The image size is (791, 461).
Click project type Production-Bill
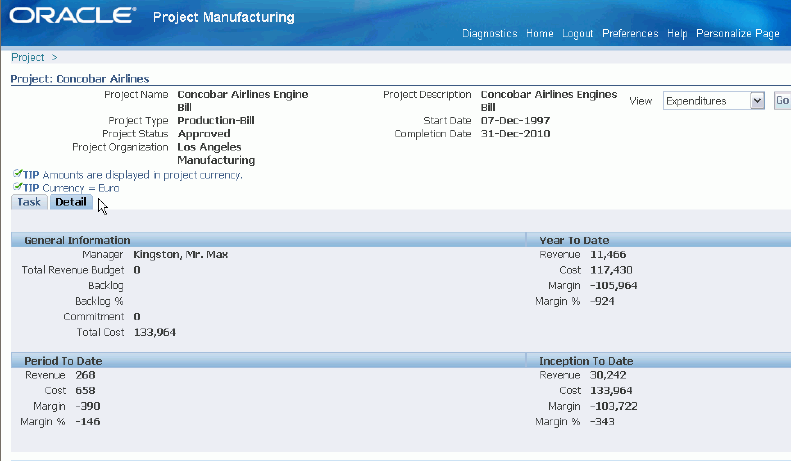[216, 120]
